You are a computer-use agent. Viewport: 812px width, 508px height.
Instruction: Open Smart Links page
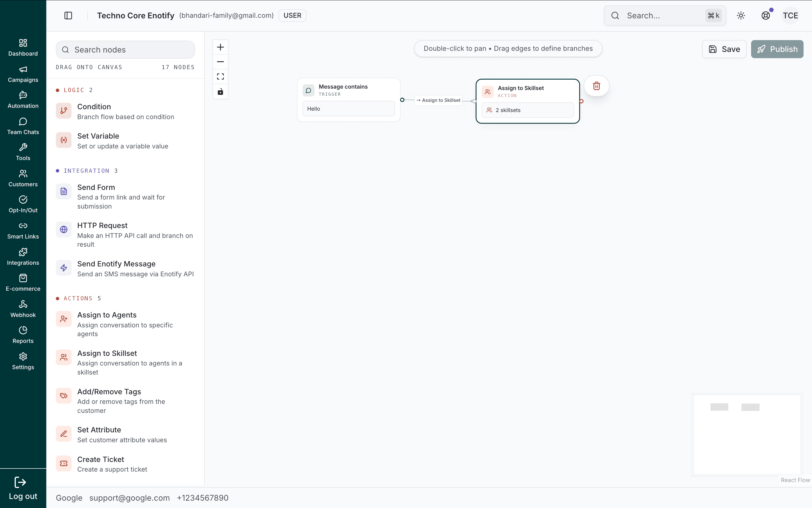(23, 231)
